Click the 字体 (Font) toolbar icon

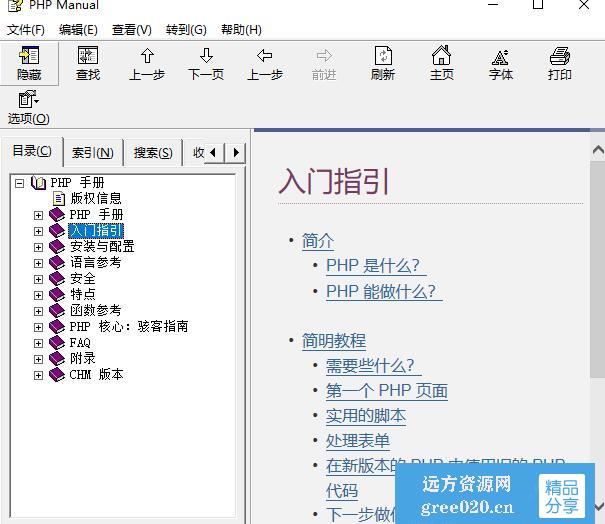click(x=500, y=62)
